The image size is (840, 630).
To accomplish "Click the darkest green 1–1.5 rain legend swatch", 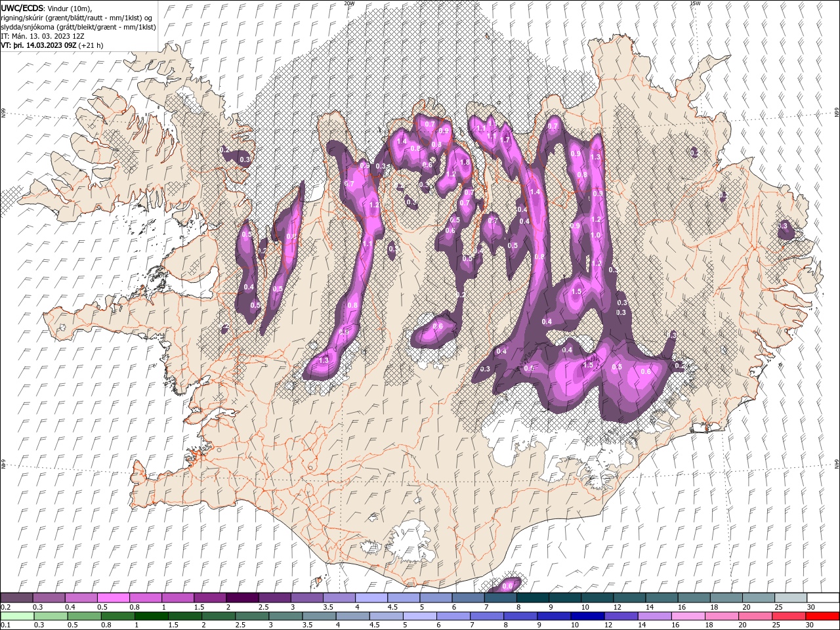I will [152, 616].
